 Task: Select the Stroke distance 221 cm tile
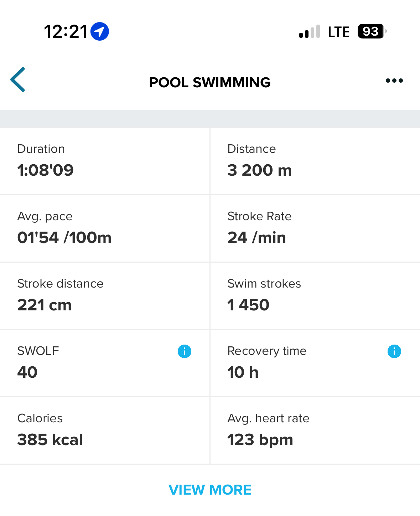click(105, 295)
